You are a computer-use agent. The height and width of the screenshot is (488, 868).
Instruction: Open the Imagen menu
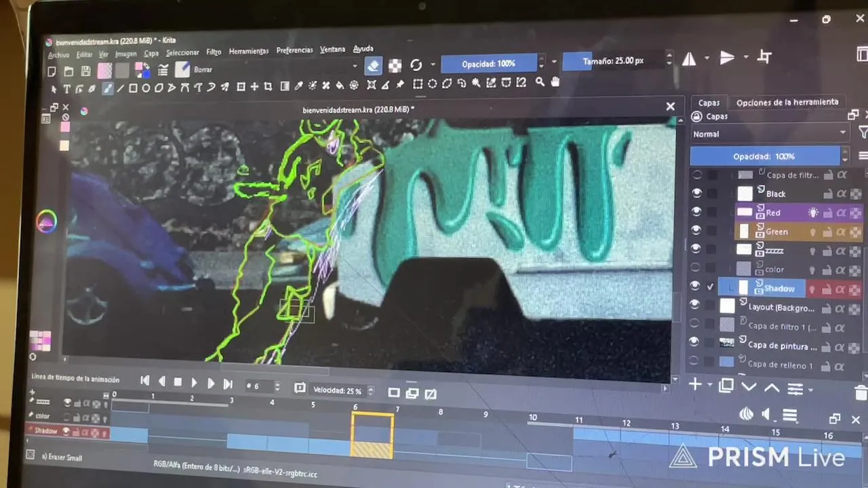(126, 54)
